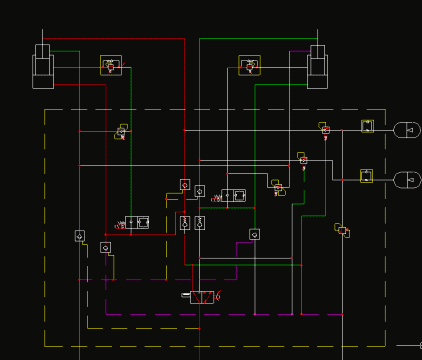The height and width of the screenshot is (360, 422).
Task: Select the relief valve on the far-right white vertical line
Action: point(342,230)
